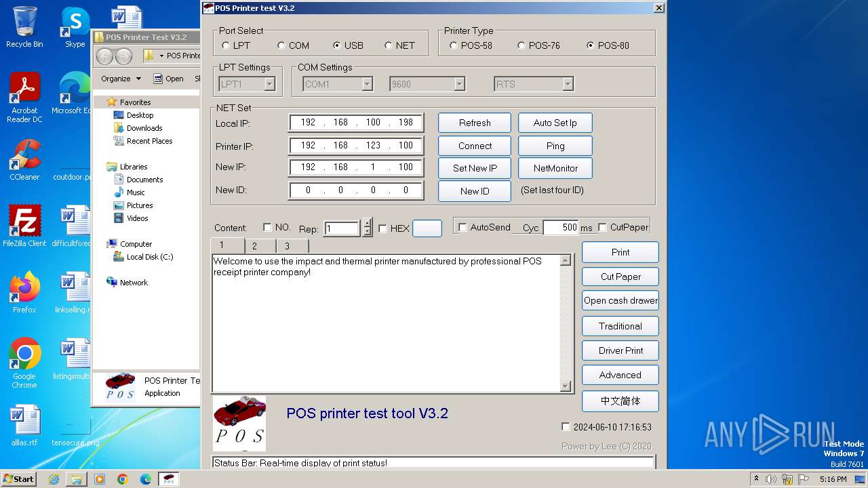Viewport: 868px width, 488px height.
Task: Open difficultfixed document on desktop
Action: pyautogui.click(x=73, y=226)
